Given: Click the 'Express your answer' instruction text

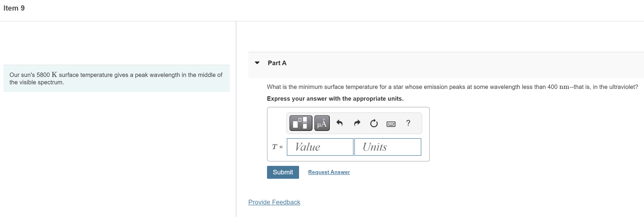Looking at the screenshot, I should click(335, 99).
